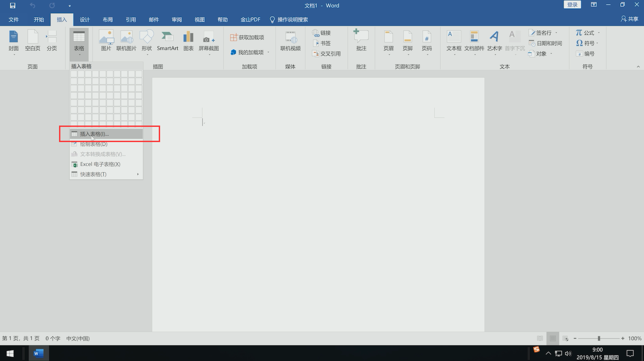Expand the Quick Tables (快速表格) submenu
The width and height of the screenshot is (644, 361).
click(x=106, y=174)
